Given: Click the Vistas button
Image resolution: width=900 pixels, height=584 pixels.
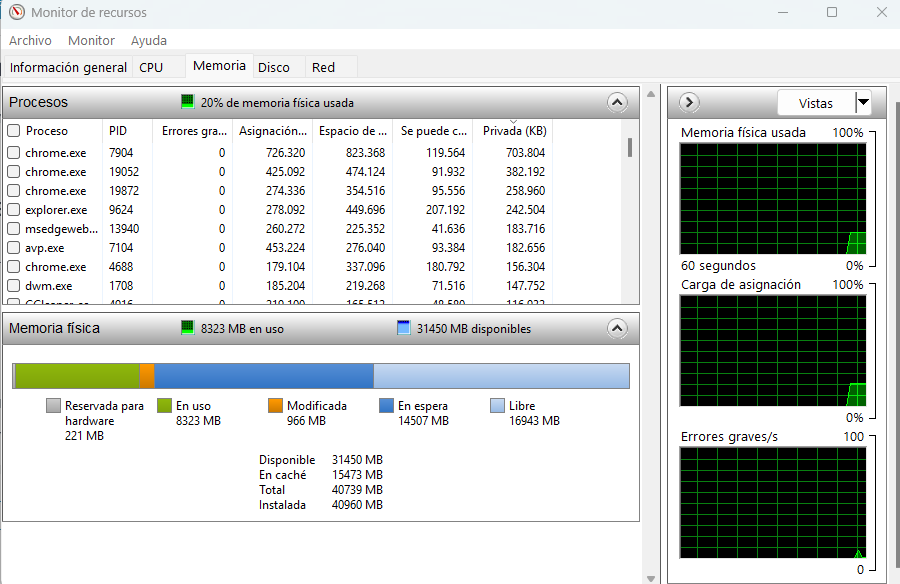Looking at the screenshot, I should click(816, 103).
